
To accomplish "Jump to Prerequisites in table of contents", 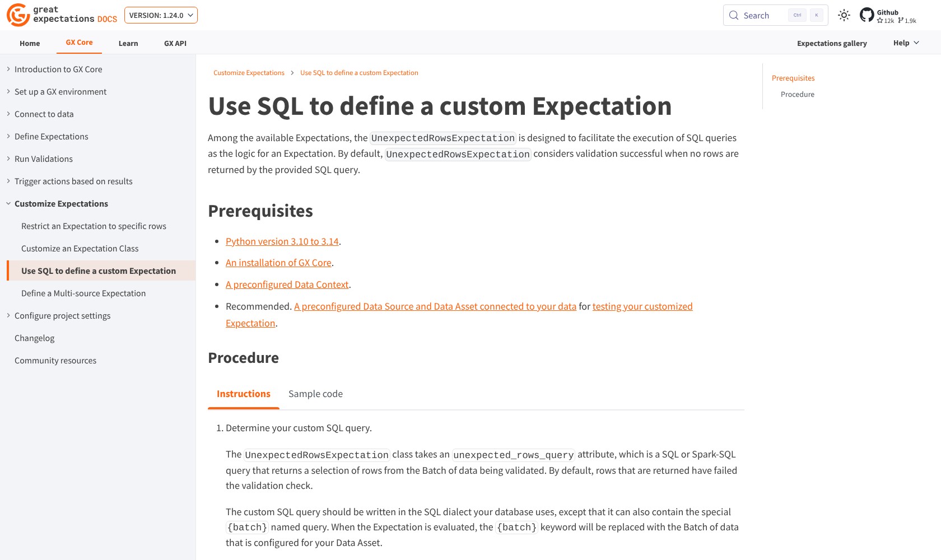I will point(793,78).
